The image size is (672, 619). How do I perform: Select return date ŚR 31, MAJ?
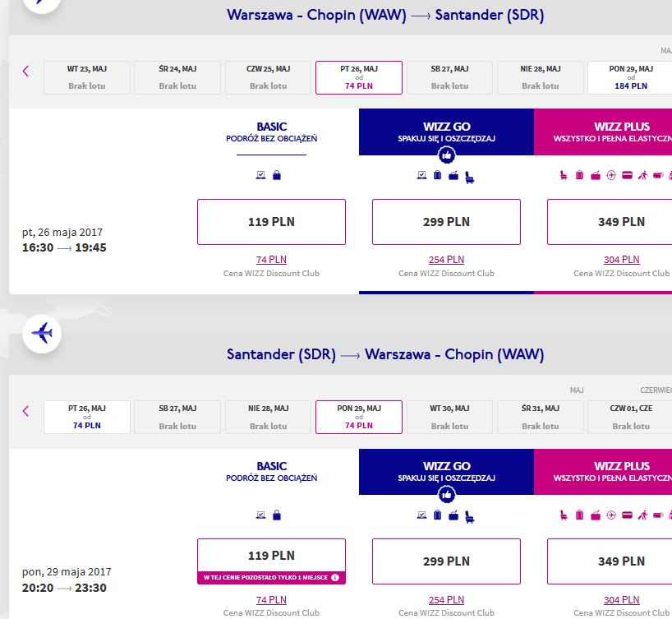tap(541, 417)
